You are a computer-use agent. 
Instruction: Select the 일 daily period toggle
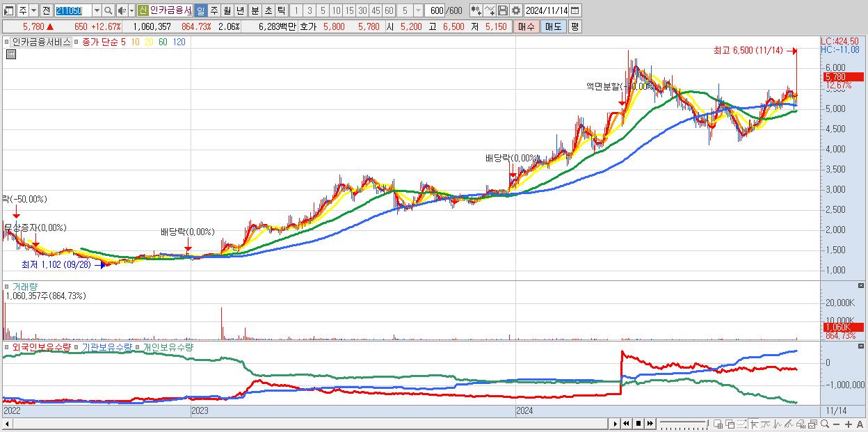coord(200,10)
